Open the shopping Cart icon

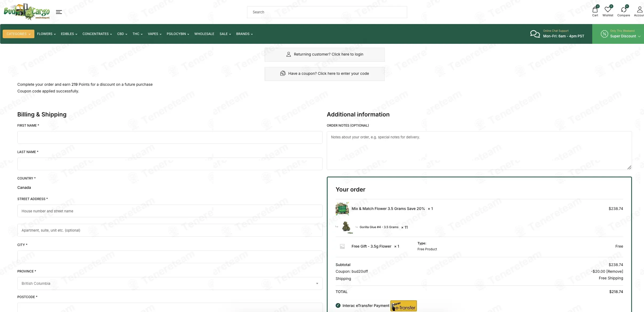click(595, 10)
